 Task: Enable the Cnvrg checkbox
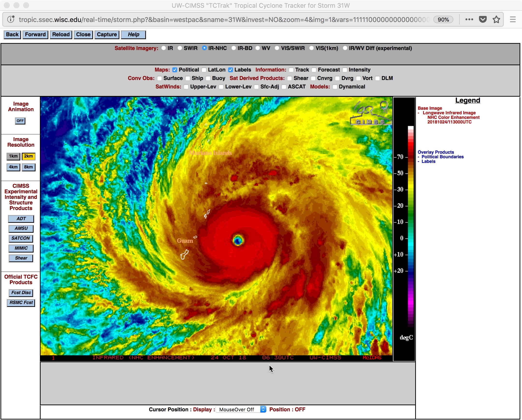coord(313,78)
